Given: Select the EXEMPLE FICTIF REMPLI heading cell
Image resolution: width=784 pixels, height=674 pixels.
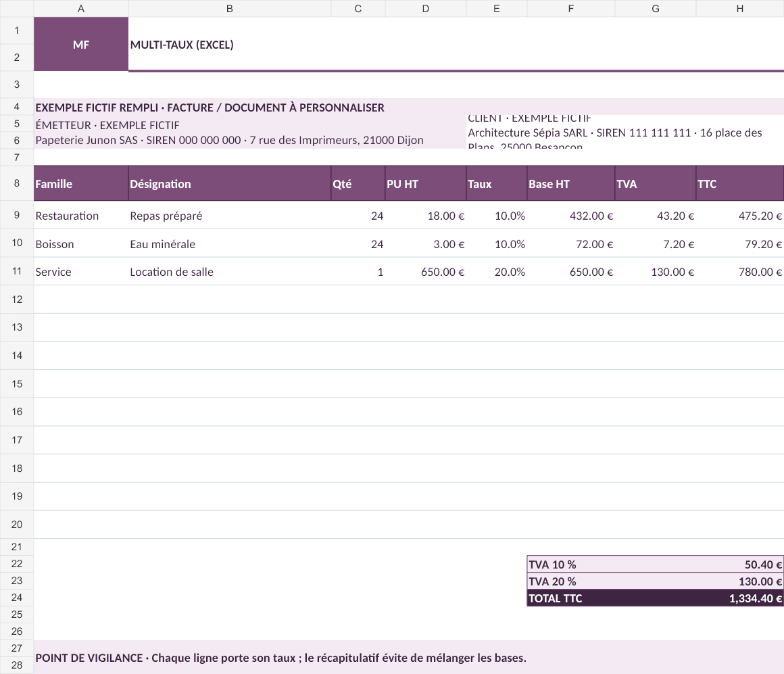Looking at the screenshot, I should pos(409,107).
